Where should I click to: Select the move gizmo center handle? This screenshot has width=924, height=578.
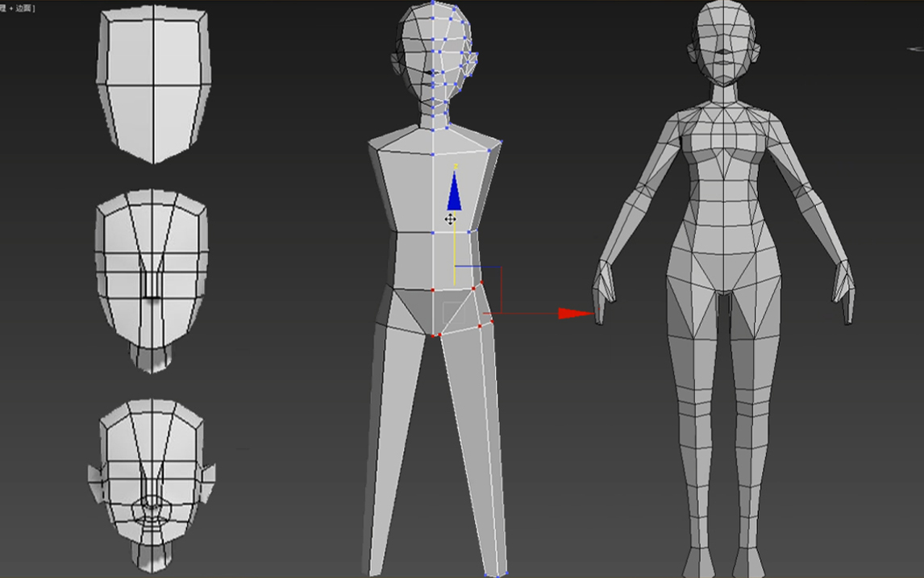[x=450, y=219]
